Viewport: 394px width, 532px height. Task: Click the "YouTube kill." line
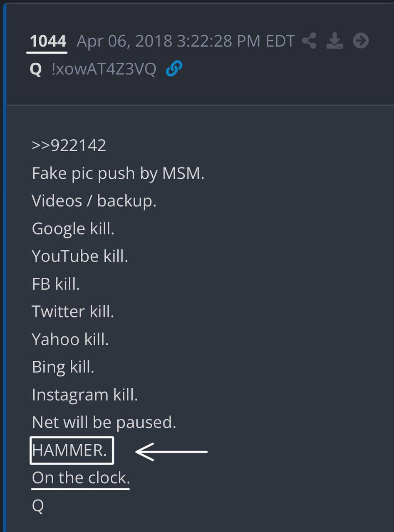(x=80, y=256)
